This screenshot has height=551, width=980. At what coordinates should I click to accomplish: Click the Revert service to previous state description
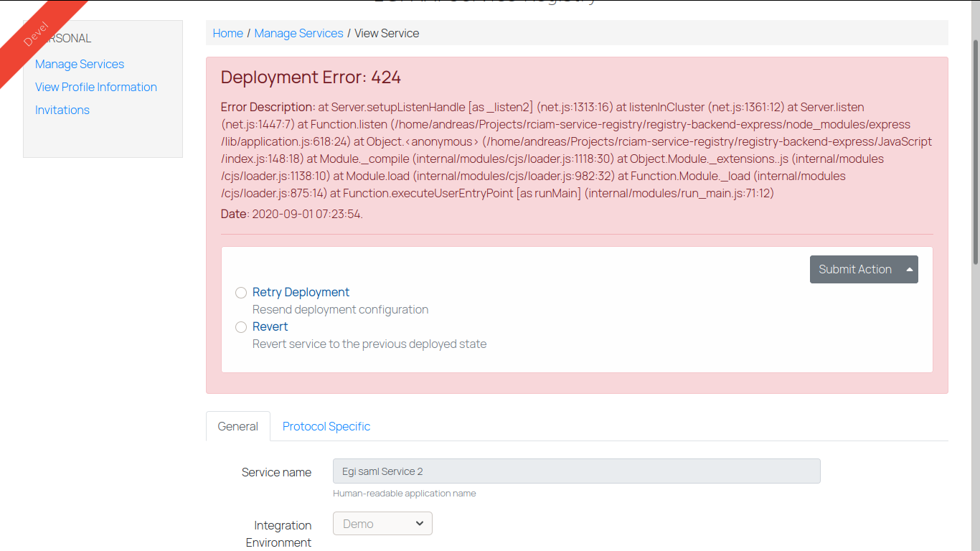(x=369, y=344)
